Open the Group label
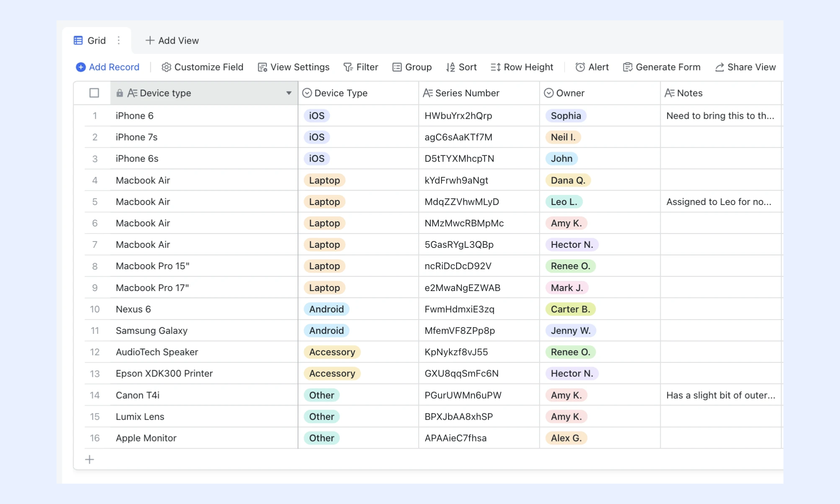The height and width of the screenshot is (504, 840). (x=418, y=67)
